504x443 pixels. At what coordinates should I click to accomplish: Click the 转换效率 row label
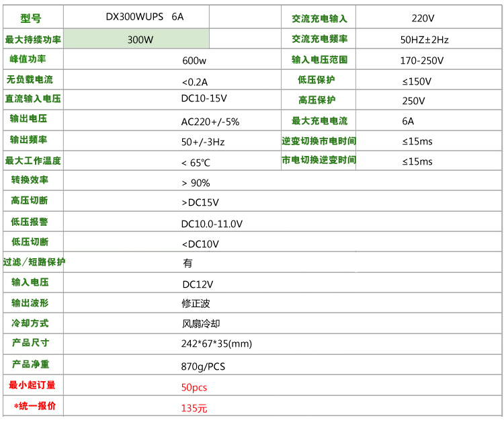click(x=30, y=180)
